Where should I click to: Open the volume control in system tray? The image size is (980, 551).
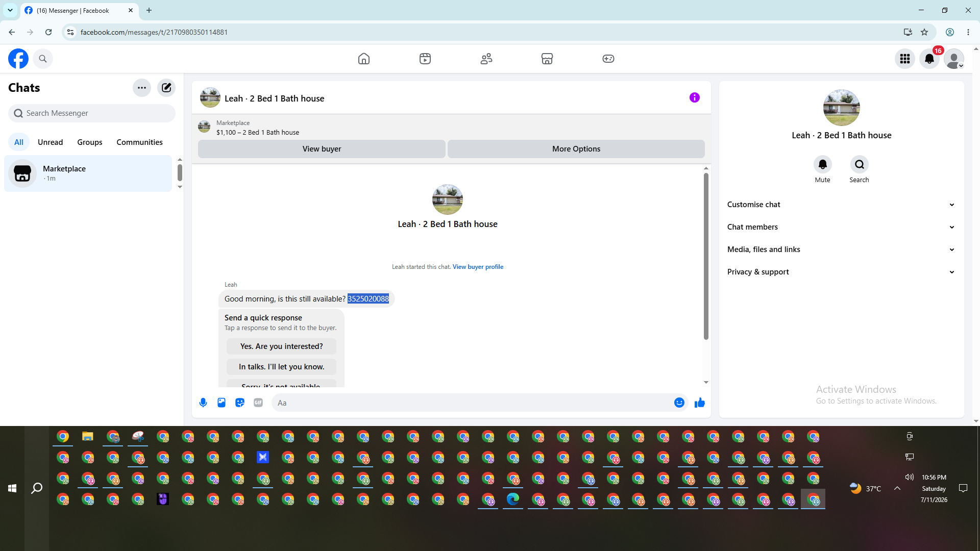click(x=910, y=477)
